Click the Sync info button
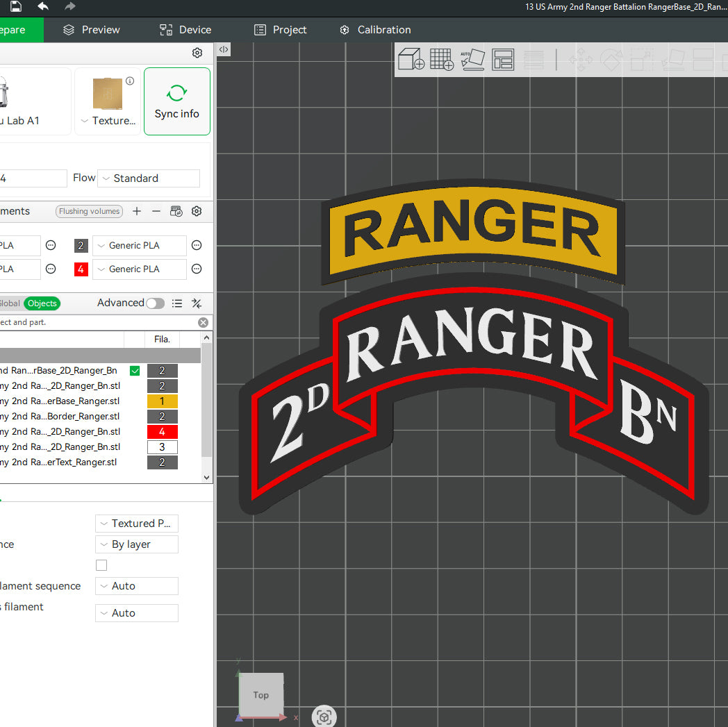The height and width of the screenshot is (727, 728). click(177, 101)
